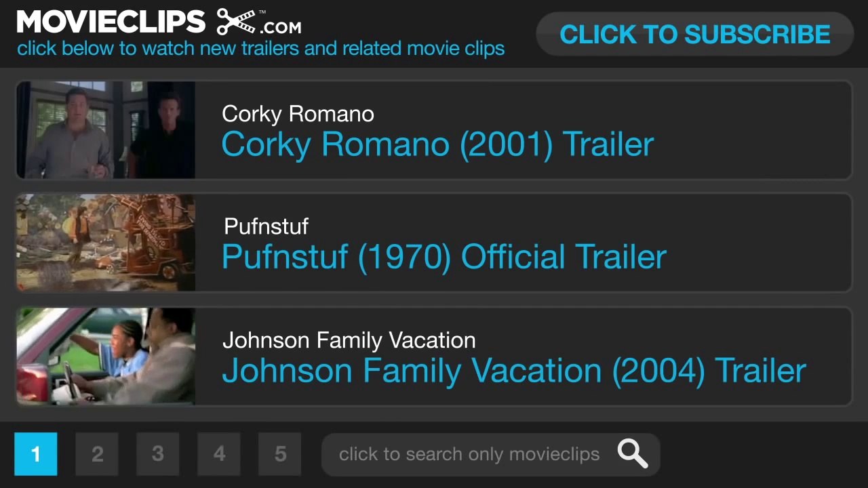Select the white Corky Romano movie title
Image resolution: width=868 pixels, height=488 pixels.
pyautogui.click(x=298, y=114)
